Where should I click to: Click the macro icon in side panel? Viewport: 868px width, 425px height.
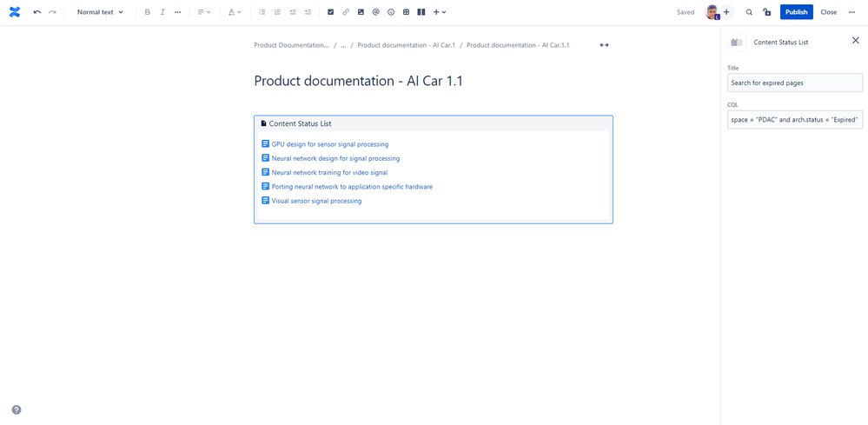point(736,42)
